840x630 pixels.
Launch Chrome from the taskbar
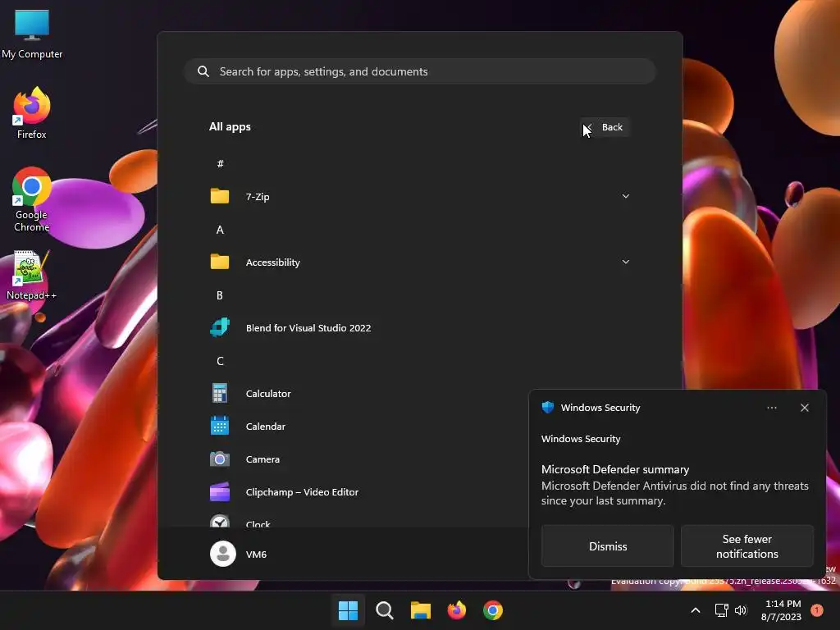(x=493, y=610)
